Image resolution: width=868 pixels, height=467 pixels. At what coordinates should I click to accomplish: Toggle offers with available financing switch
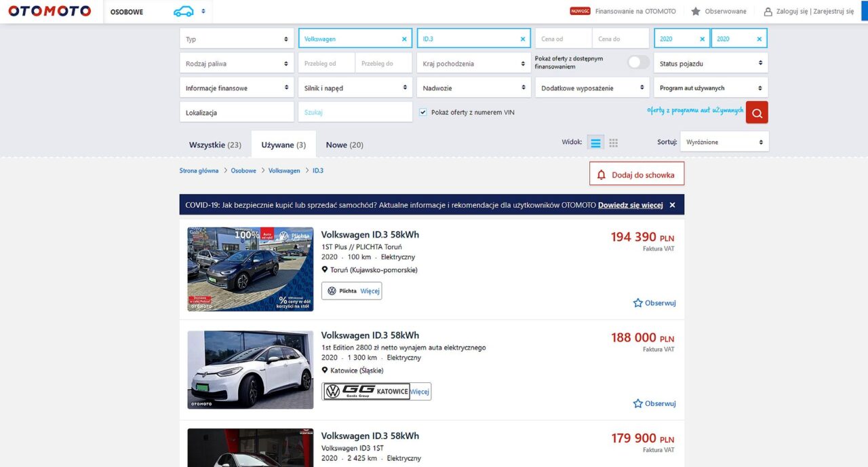pyautogui.click(x=638, y=62)
